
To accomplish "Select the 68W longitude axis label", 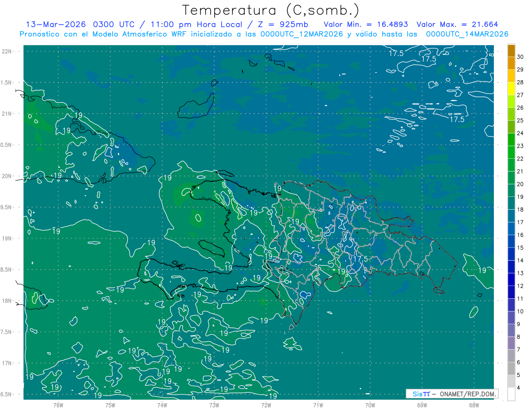I will coord(473,405).
